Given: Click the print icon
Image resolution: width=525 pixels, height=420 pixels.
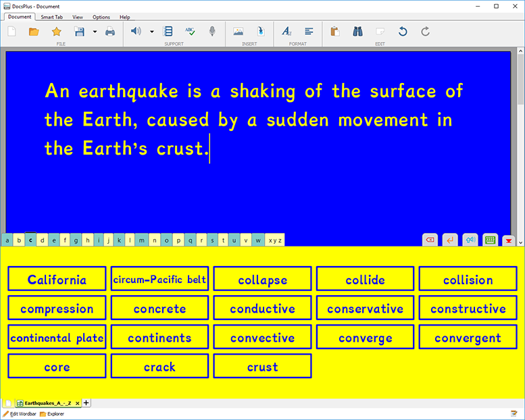Looking at the screenshot, I should pos(109,31).
